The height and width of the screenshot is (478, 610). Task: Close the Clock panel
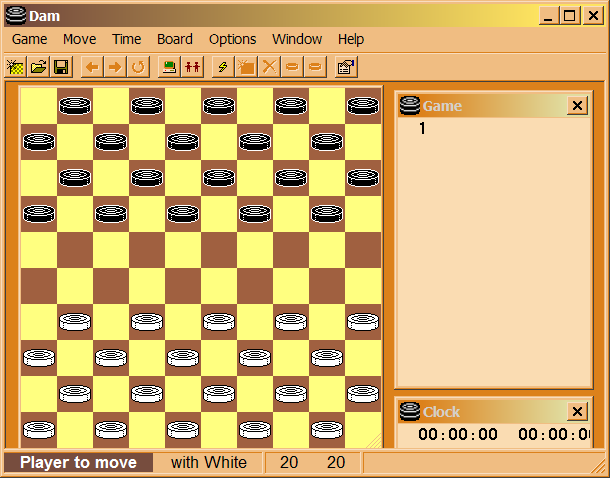coord(577,412)
